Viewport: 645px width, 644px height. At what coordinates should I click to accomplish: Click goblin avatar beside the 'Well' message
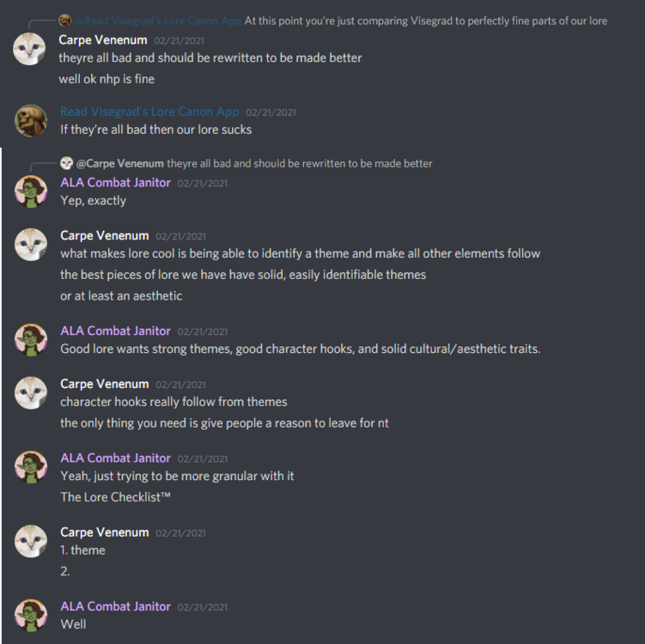point(31,615)
